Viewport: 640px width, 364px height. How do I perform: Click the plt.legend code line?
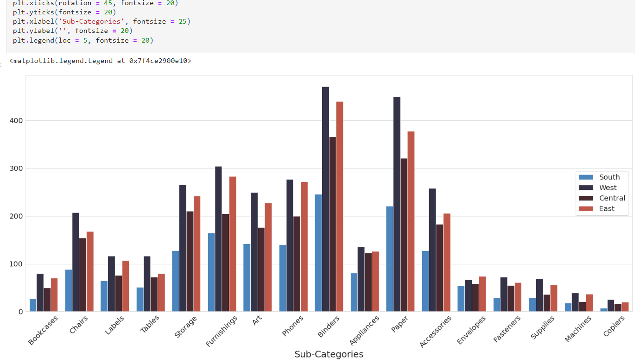(83, 40)
